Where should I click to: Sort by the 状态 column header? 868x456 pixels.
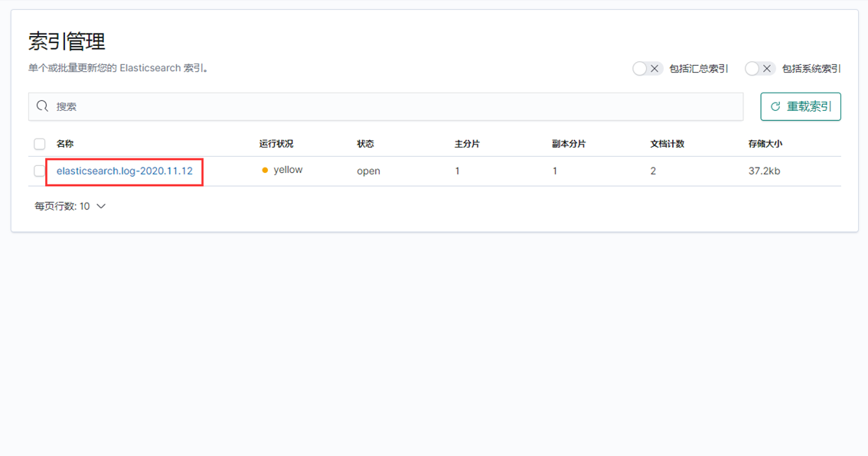365,144
